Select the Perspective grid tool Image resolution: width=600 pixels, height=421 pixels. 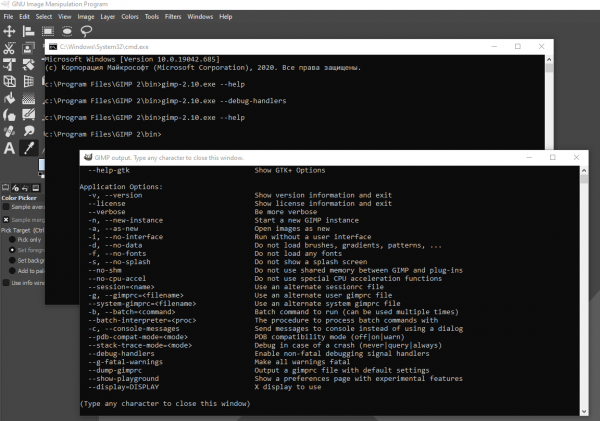click(x=28, y=81)
